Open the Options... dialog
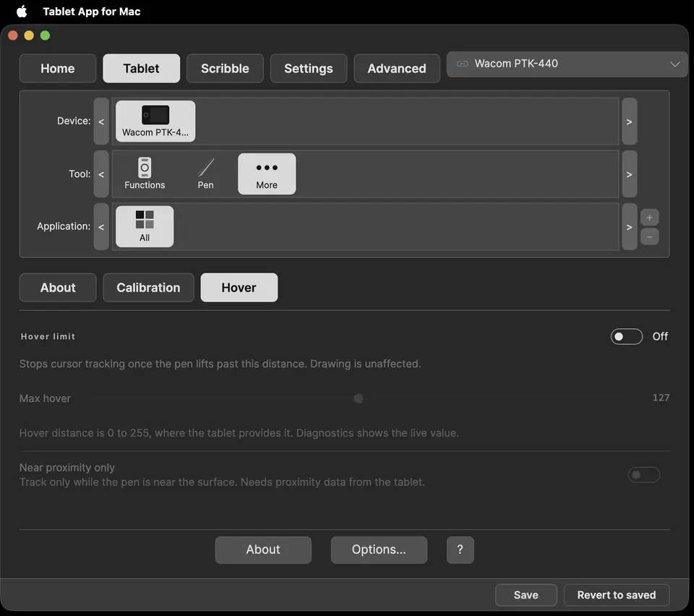 tap(379, 549)
